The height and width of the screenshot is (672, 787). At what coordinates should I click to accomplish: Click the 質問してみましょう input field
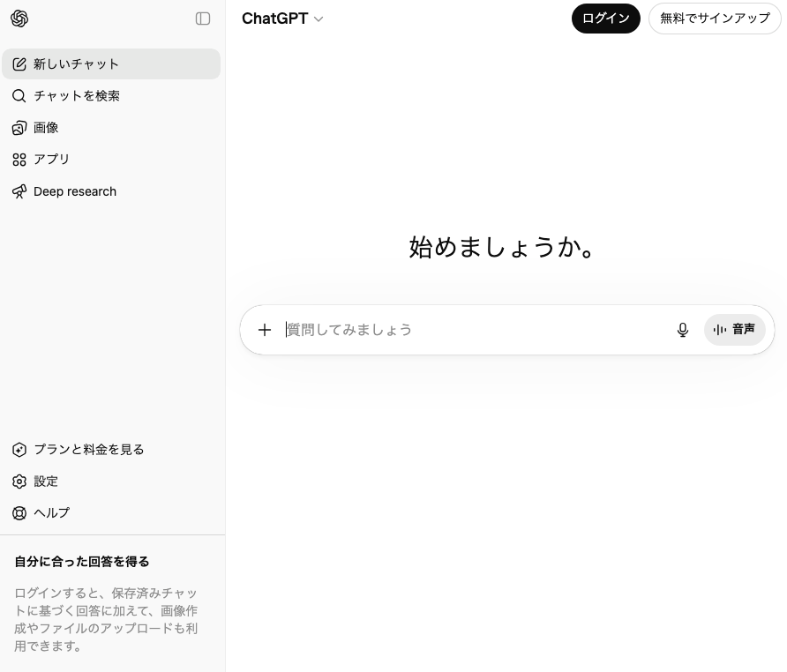click(476, 330)
